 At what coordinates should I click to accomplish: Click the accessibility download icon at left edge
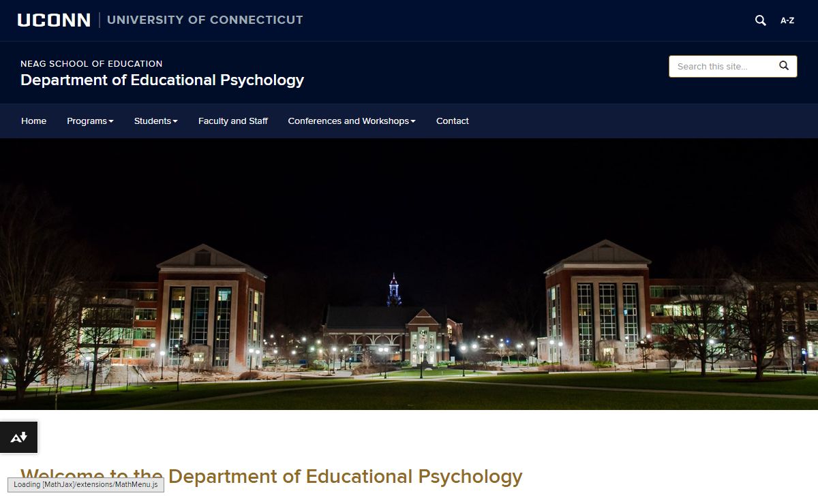point(18,437)
